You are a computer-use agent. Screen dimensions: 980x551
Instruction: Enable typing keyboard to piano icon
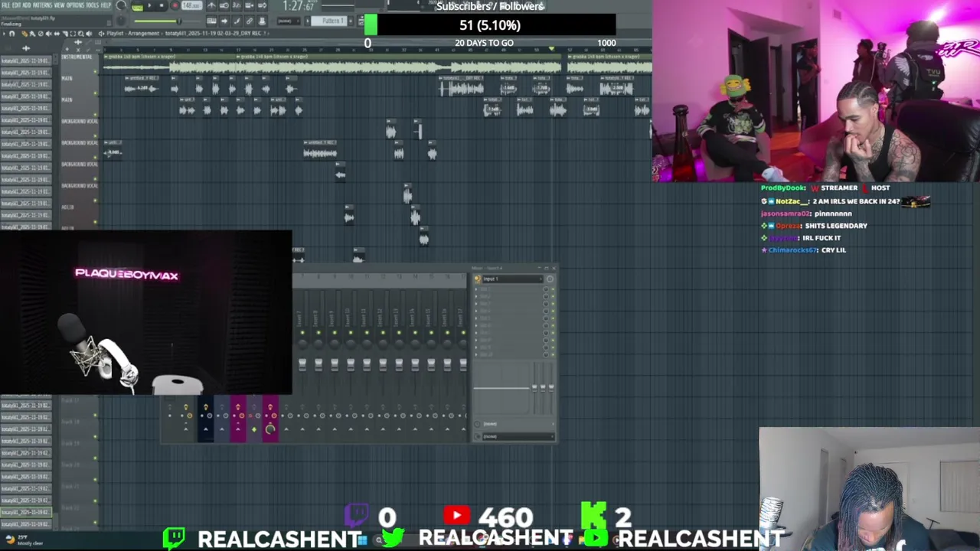click(211, 21)
